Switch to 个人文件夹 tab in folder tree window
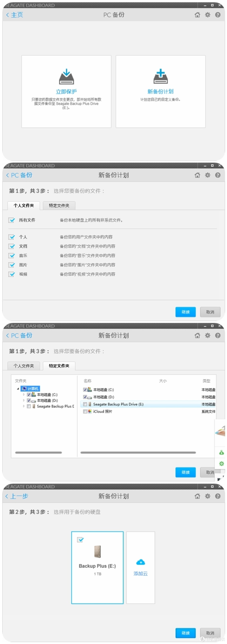This screenshot has width=227, height=644. click(x=24, y=366)
